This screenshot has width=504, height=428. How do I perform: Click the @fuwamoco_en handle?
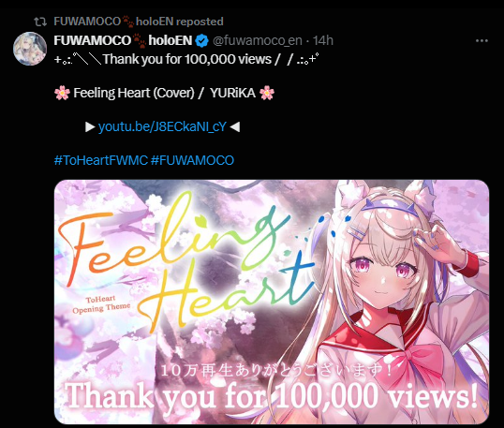pos(257,41)
